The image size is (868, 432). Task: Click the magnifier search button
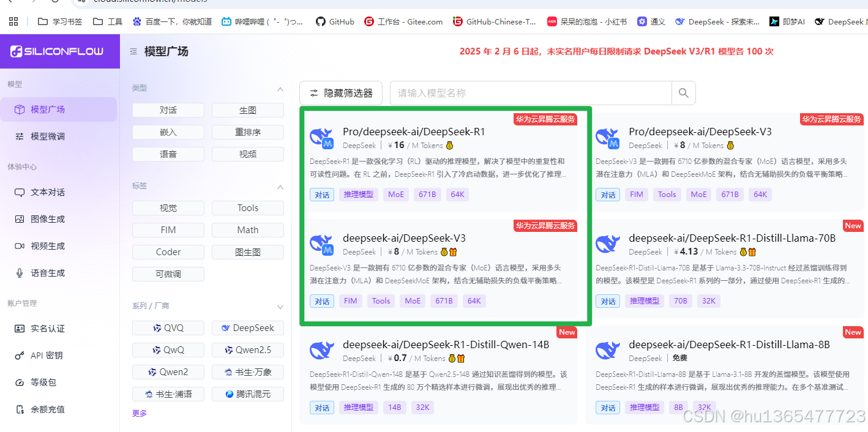(684, 93)
